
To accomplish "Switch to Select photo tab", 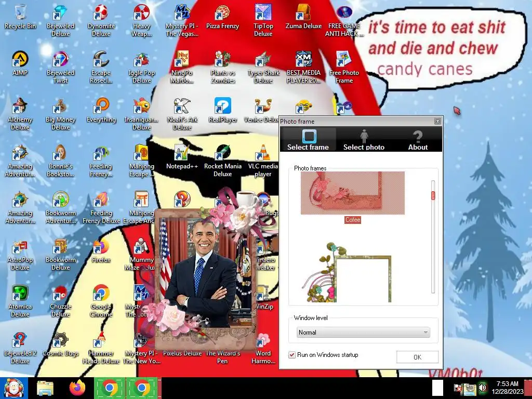I will click(364, 139).
